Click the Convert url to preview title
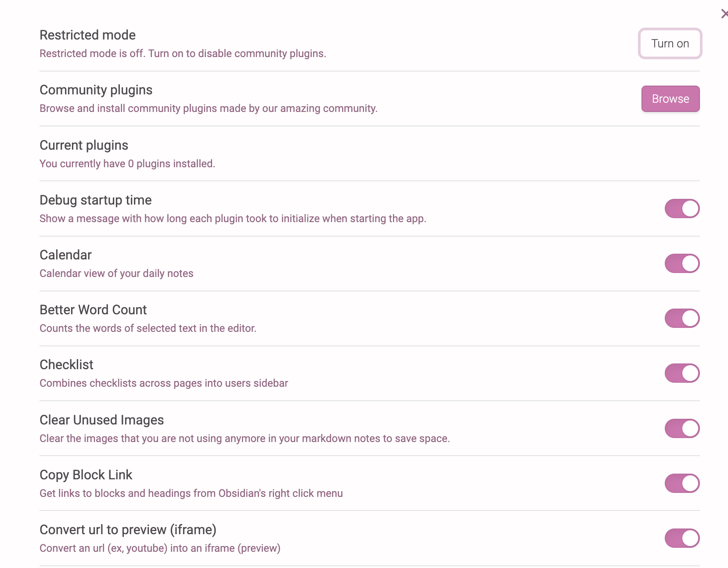Image resolution: width=728 pixels, height=568 pixels. [x=128, y=530]
